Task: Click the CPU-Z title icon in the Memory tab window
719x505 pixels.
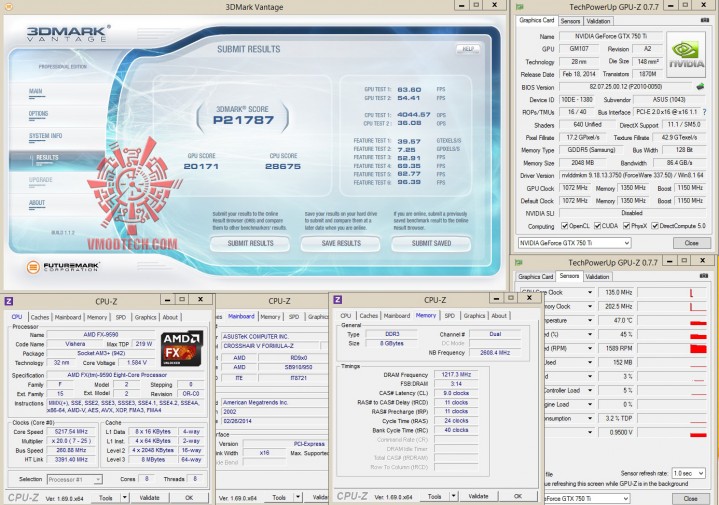Action: (337, 300)
